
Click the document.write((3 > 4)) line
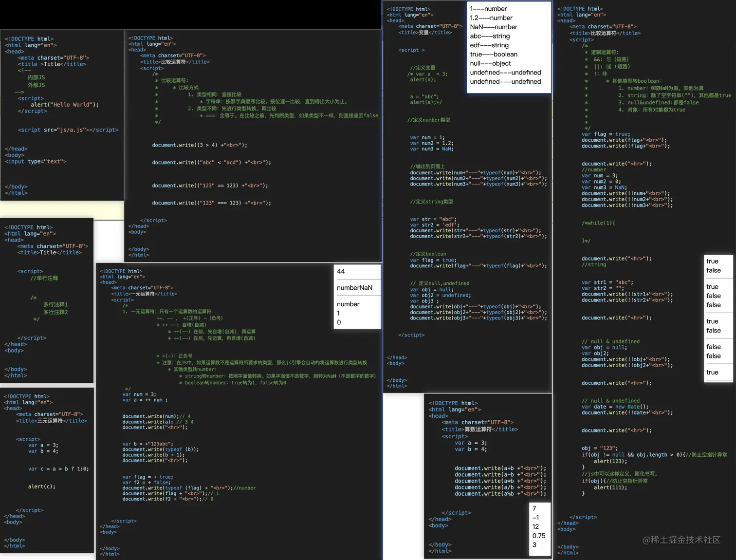coord(200,145)
